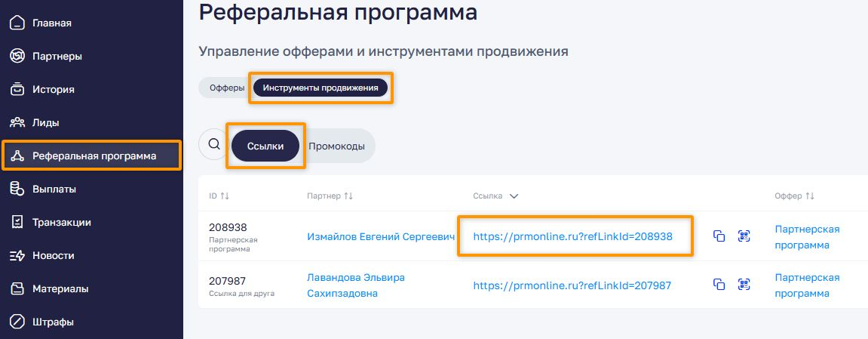Open Главная from the sidebar
Image resolution: width=868 pixels, height=339 pixels.
[x=51, y=23]
